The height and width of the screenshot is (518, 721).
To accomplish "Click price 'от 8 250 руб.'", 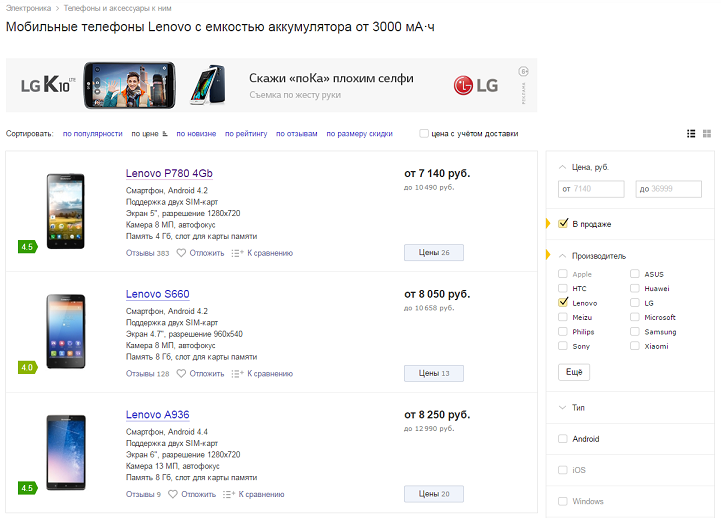I will point(437,415).
